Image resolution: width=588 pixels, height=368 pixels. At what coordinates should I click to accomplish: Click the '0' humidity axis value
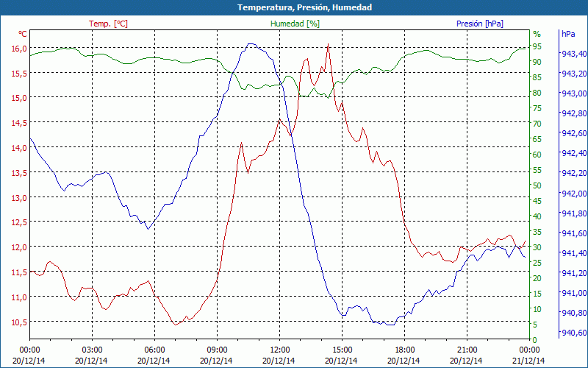[535, 340]
